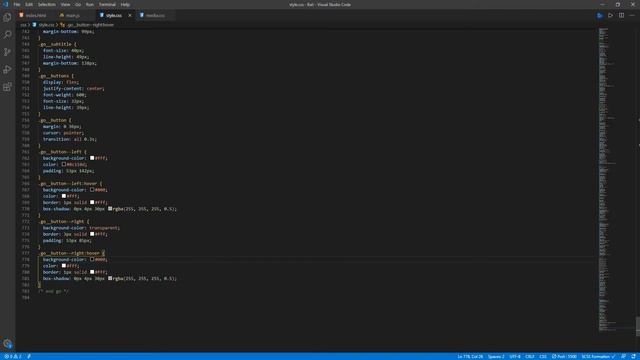Change CRLF end of line sequence

click(529, 356)
